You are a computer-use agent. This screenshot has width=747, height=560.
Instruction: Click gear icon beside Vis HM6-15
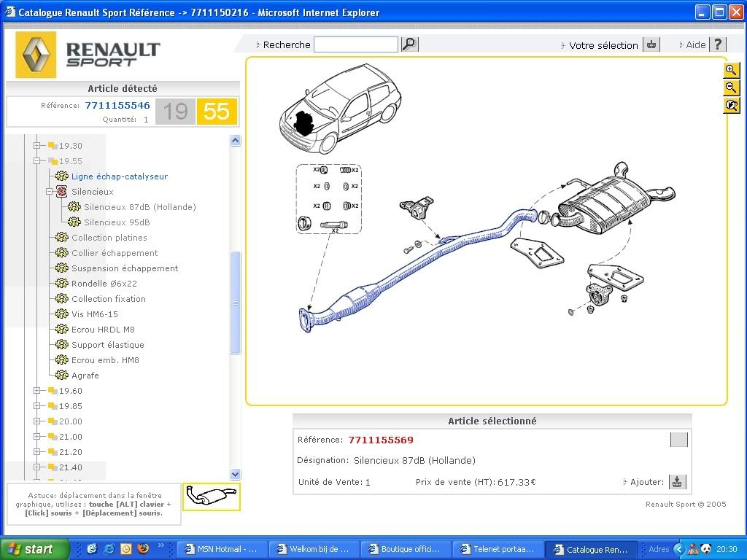(61, 314)
